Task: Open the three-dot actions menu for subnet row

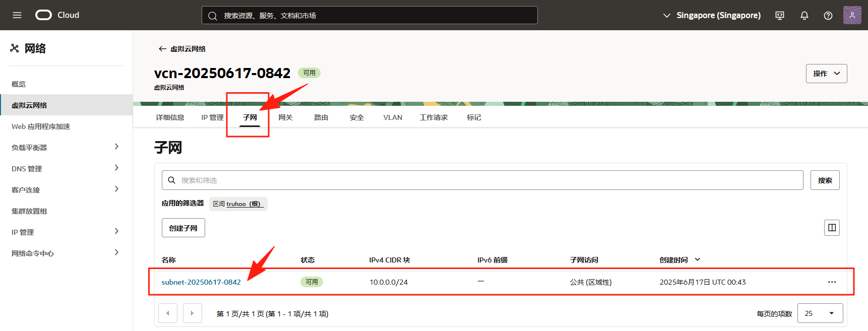Action: pyautogui.click(x=832, y=282)
